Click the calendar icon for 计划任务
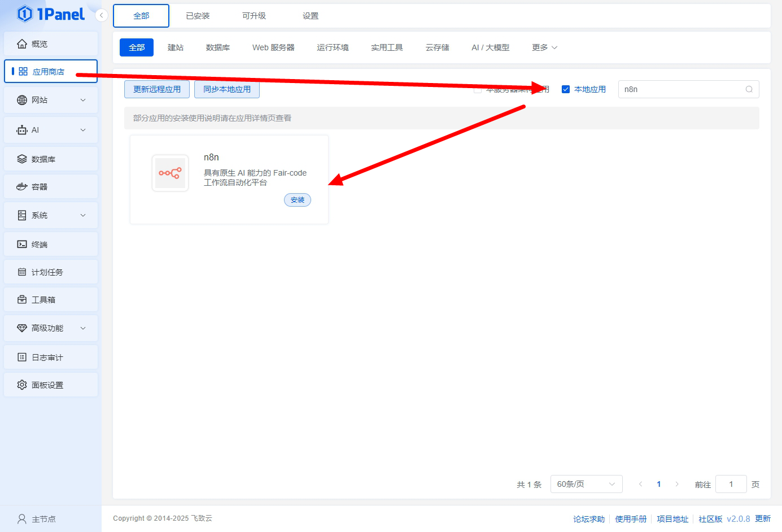 [22, 272]
